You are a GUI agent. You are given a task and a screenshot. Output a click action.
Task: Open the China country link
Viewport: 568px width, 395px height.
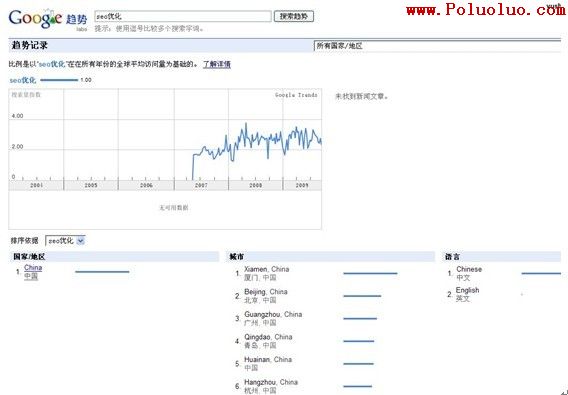click(x=33, y=268)
